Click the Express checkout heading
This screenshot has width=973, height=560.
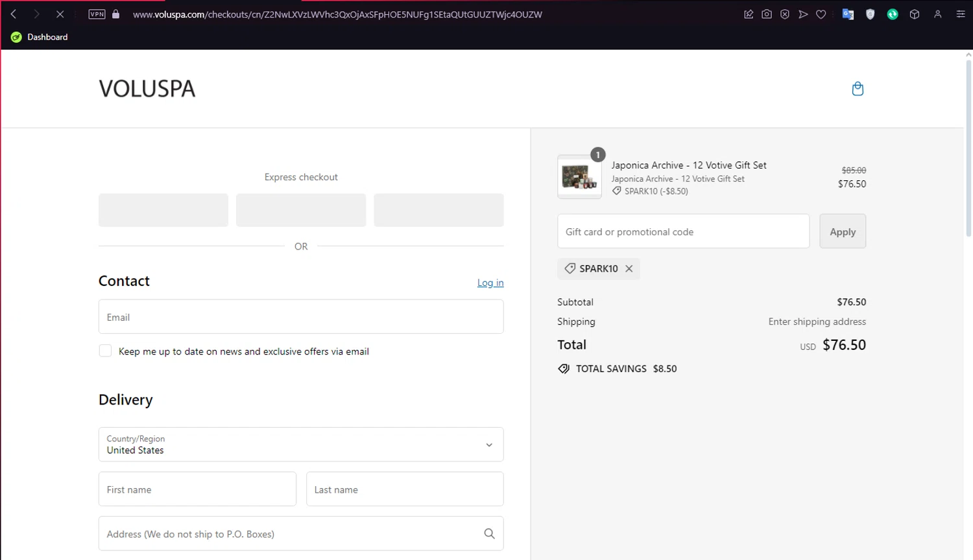tap(301, 177)
